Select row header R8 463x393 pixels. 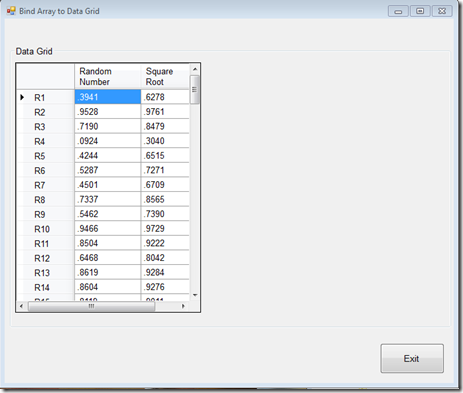pos(45,199)
